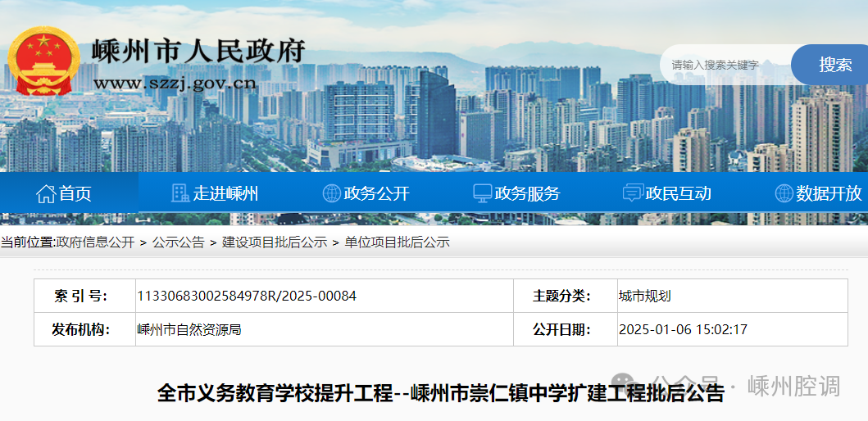The image size is (868, 421).
Task: Go to 政府信息公开 in the breadcrumb
Action: (94, 242)
